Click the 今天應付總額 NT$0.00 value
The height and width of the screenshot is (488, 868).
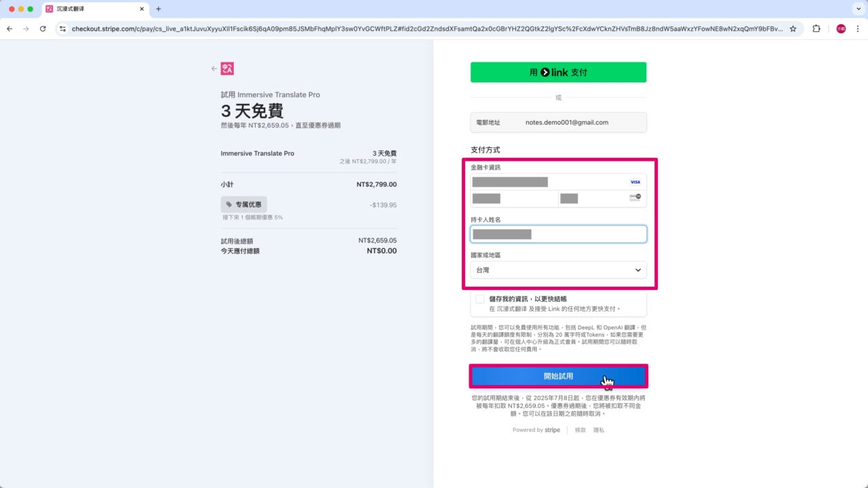click(382, 251)
